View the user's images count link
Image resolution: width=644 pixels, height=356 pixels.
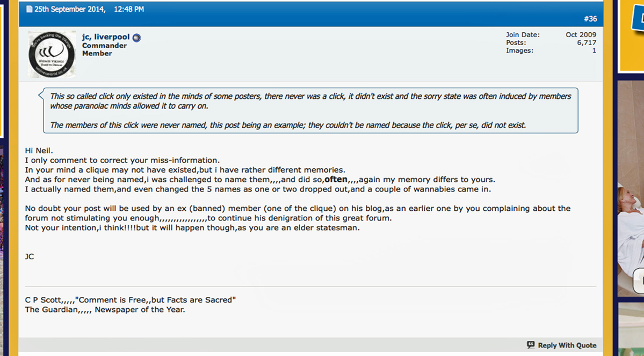pyautogui.click(x=594, y=51)
